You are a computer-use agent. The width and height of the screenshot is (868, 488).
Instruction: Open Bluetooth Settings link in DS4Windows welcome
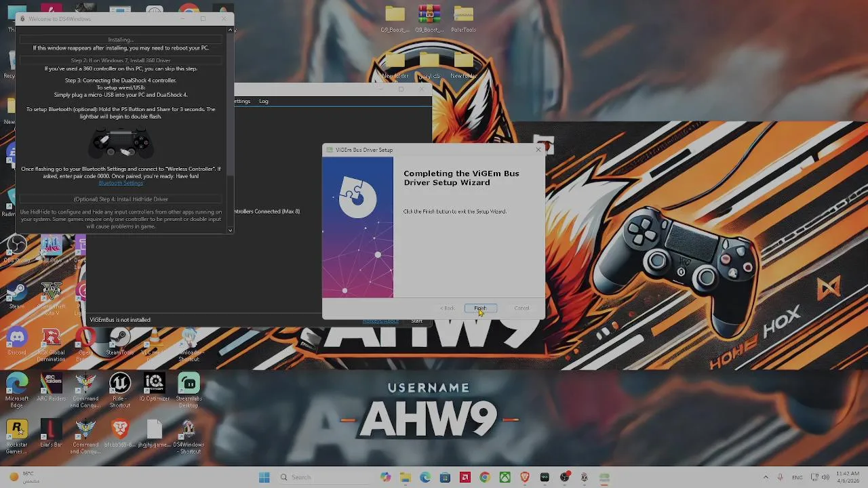[x=121, y=183]
